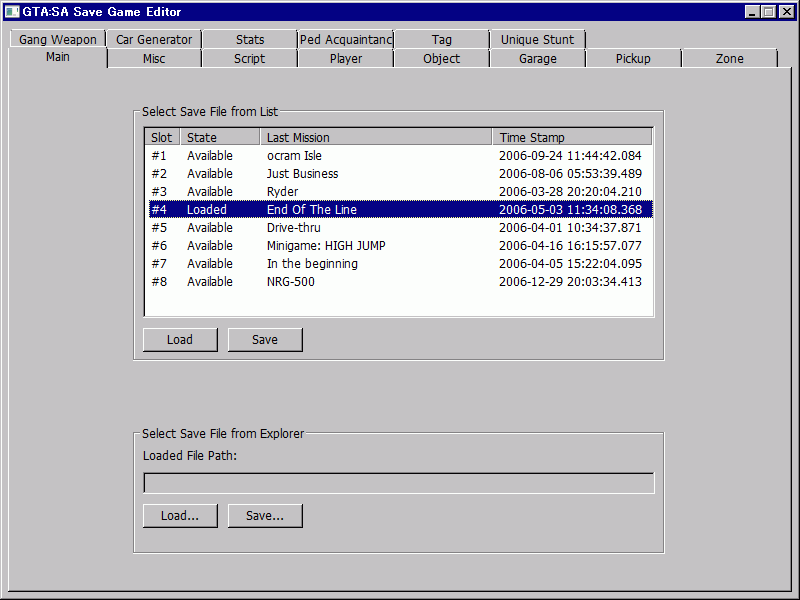Select the In the beginning save
The image size is (800, 600).
401,263
